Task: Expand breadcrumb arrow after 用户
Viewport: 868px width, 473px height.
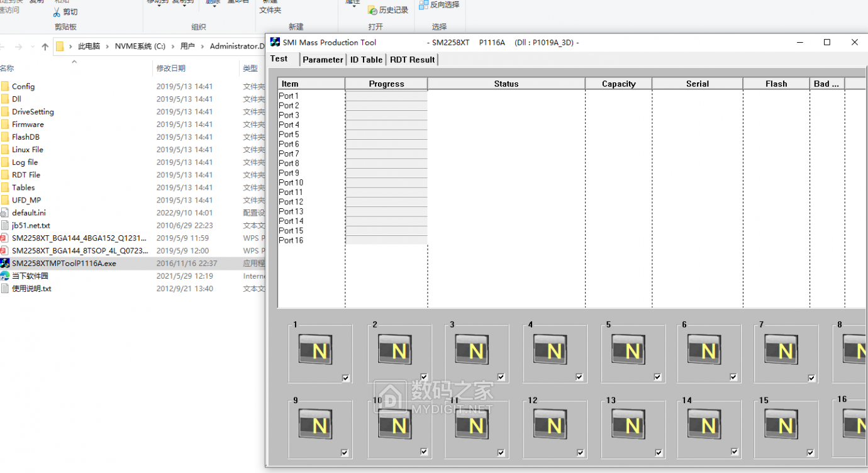Action: pos(203,47)
